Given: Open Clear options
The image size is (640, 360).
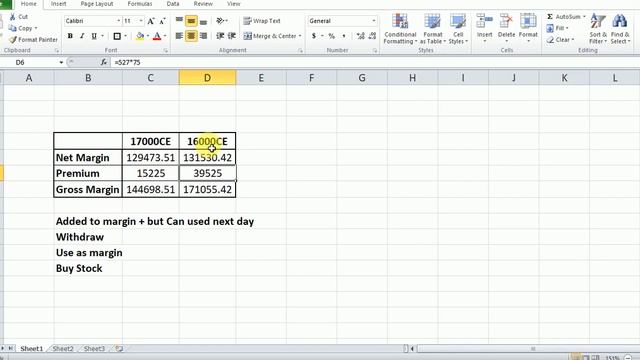Looking at the screenshot, I should pos(560,40).
